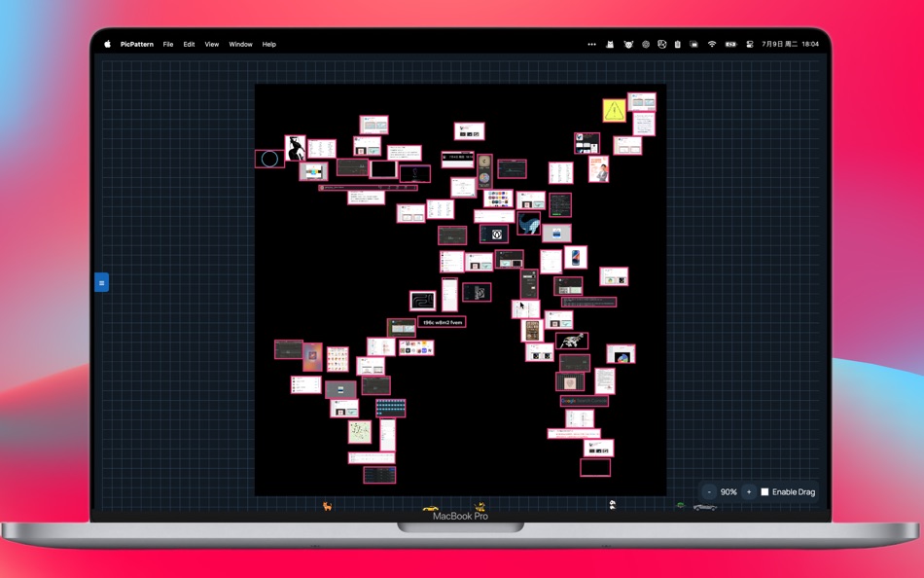924x578 pixels.
Task: Click the zoom in plus button
Action: tap(748, 492)
